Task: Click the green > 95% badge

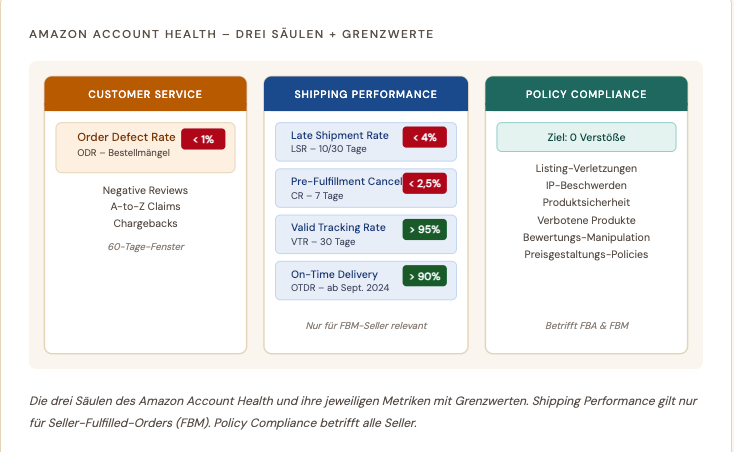Action: (x=425, y=229)
